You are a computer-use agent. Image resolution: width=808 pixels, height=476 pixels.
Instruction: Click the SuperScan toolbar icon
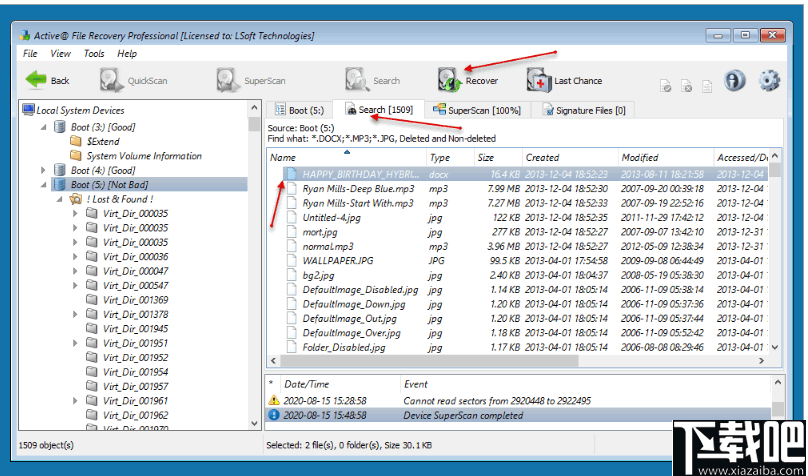(229, 80)
